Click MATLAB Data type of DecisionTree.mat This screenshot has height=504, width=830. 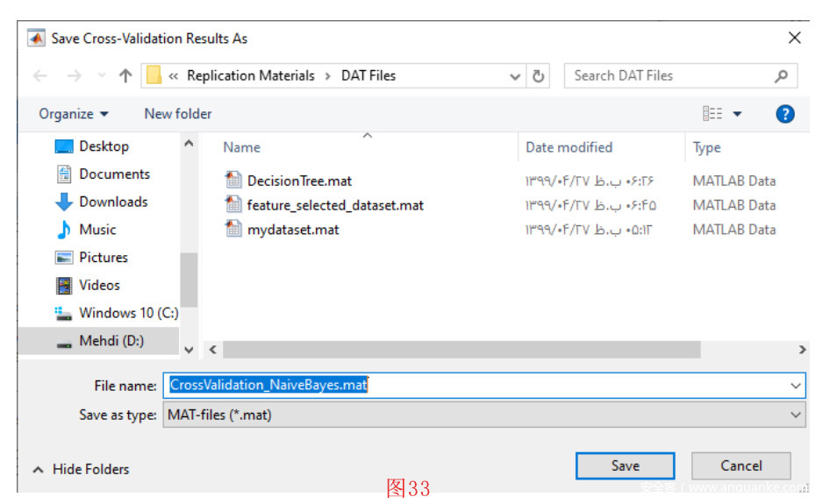point(733,181)
